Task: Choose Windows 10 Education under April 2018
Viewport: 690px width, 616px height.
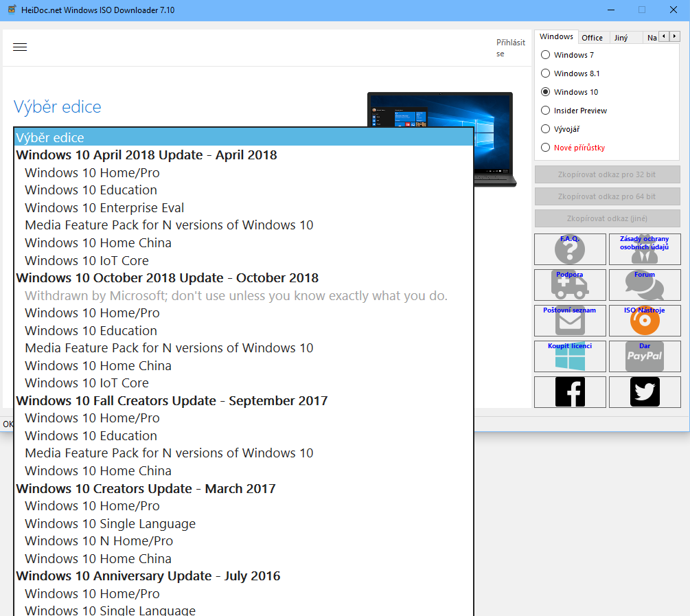Action: (x=244, y=190)
